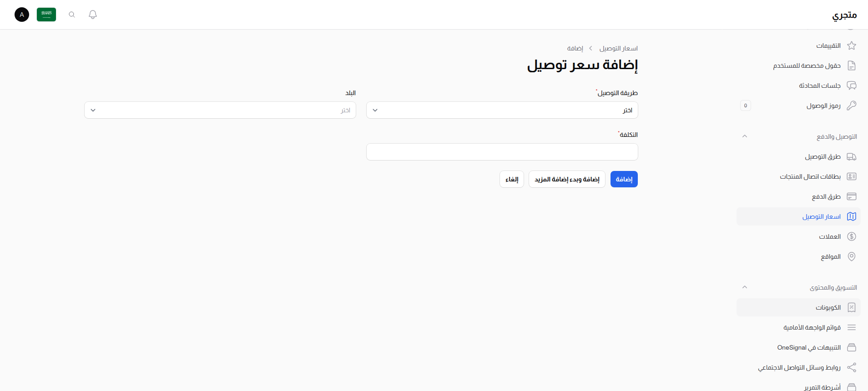
Task: Click the متجري logo
Action: pos(844,15)
